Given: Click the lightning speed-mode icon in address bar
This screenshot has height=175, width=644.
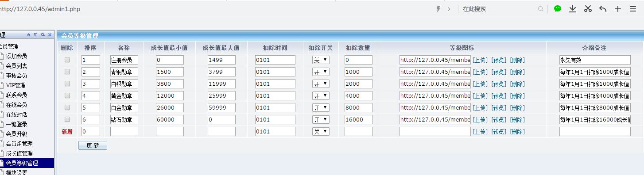Looking at the screenshot, I should click(439, 9).
